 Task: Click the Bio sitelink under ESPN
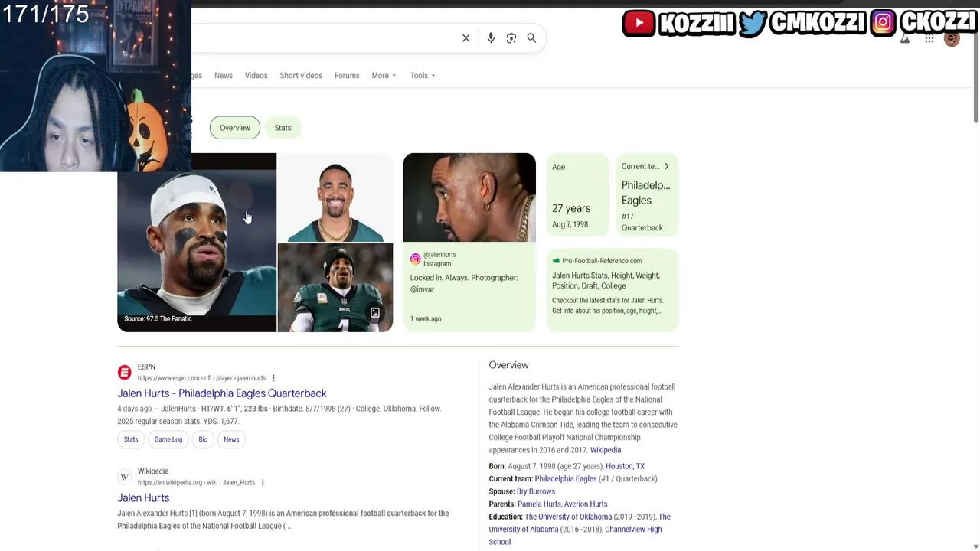(x=203, y=439)
